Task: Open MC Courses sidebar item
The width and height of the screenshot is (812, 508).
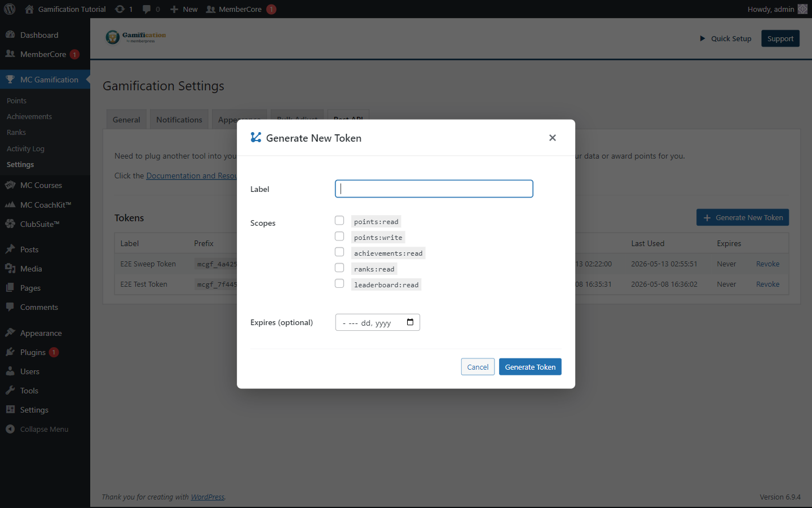Action: tap(45, 185)
